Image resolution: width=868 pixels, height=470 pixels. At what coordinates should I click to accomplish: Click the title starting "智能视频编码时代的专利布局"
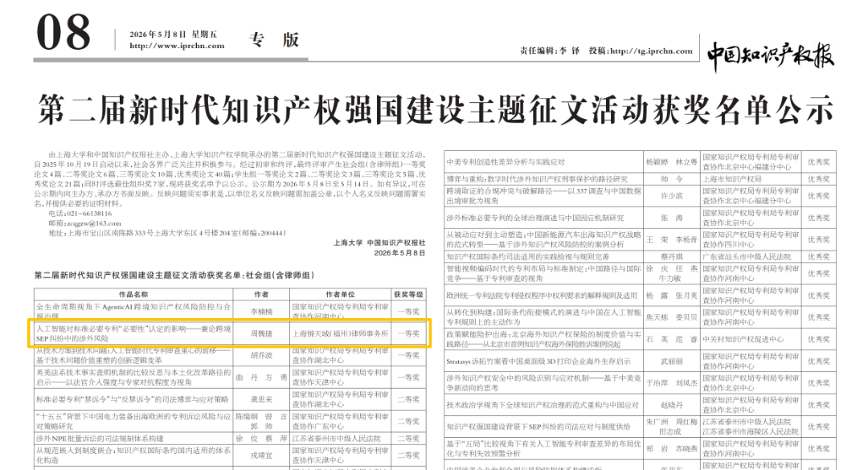click(543, 273)
